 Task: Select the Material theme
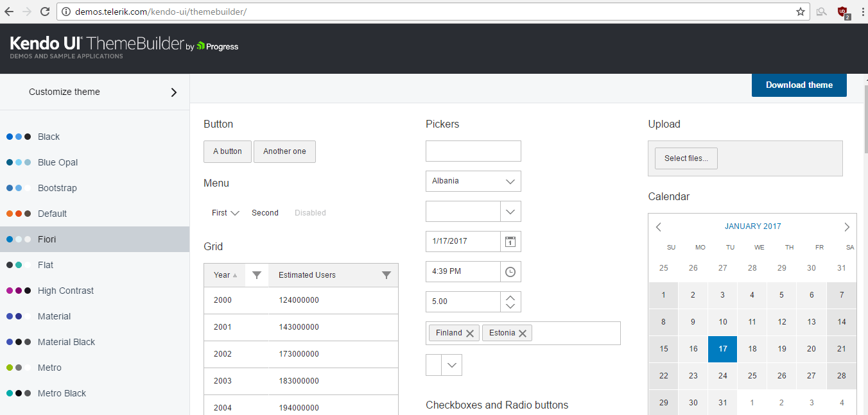tap(94, 316)
